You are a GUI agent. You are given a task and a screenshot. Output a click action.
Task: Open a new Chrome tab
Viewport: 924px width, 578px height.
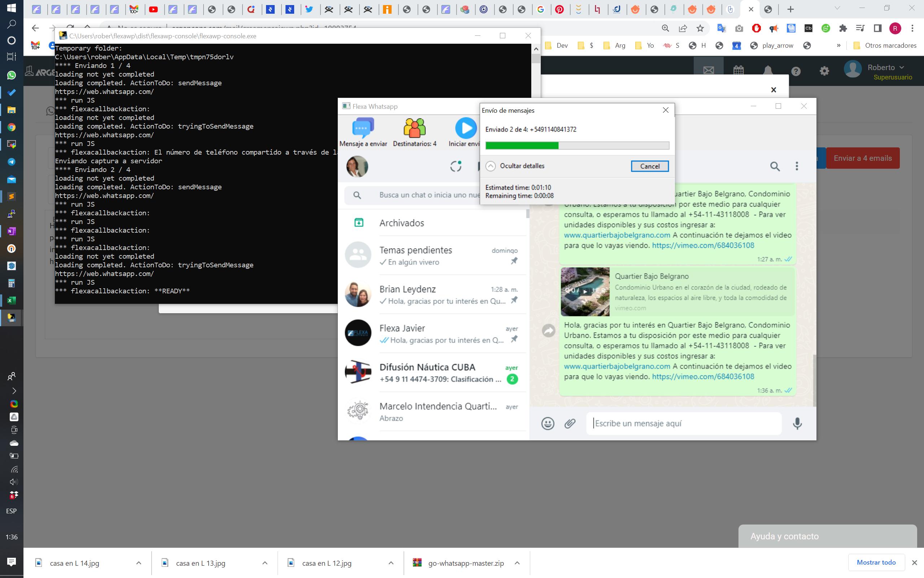click(791, 9)
